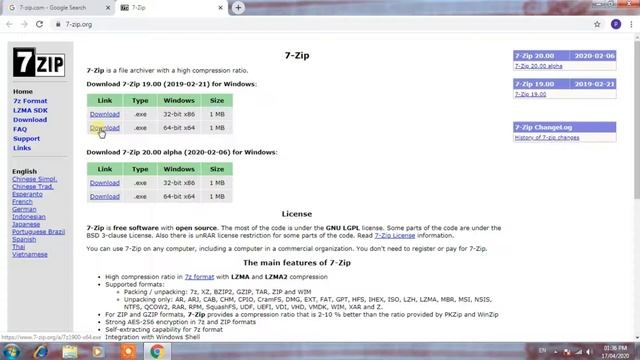Viewport: 640px width, 360px height.
Task: Open the Chrome three-dot menu
Action: [631, 24]
